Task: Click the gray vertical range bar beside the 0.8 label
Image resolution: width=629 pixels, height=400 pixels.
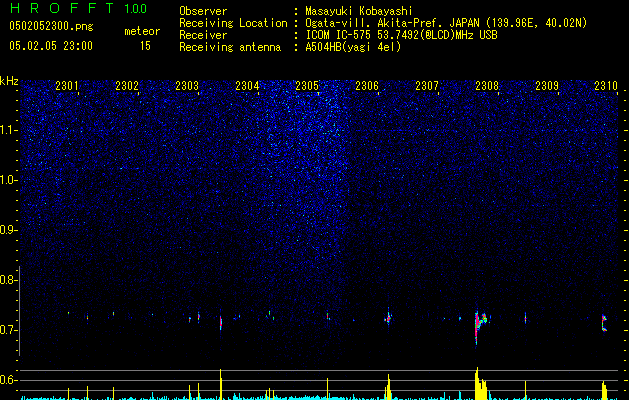Action: coord(20,311)
